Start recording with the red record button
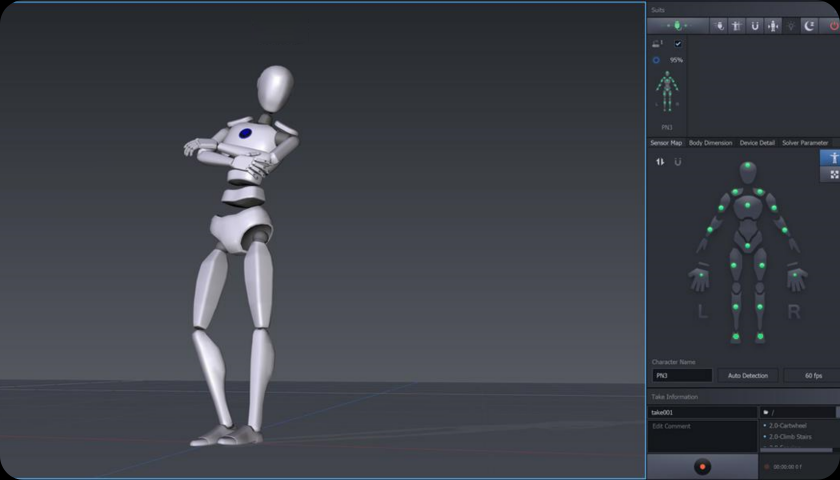 click(x=702, y=466)
